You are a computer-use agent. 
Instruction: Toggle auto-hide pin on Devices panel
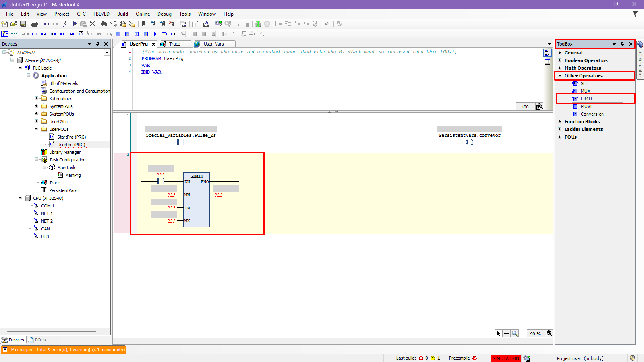(x=97, y=44)
